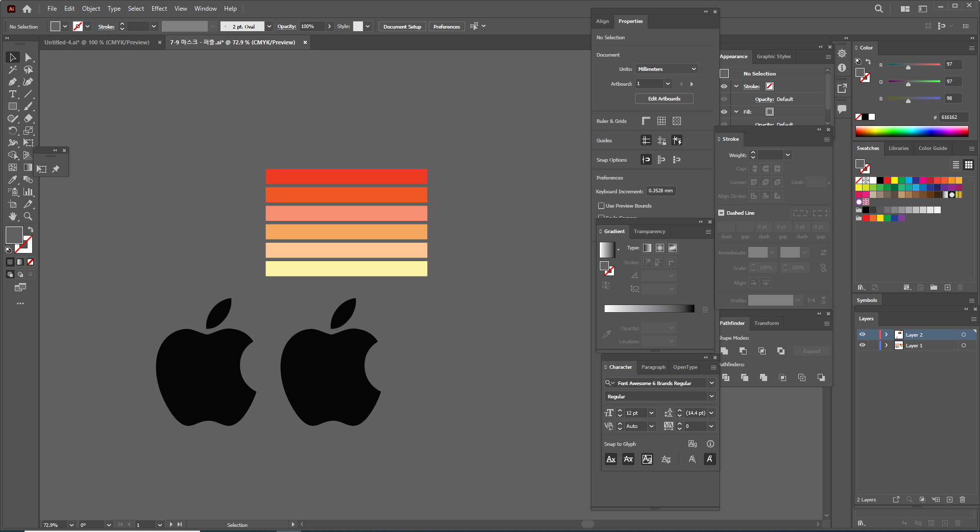Switch to Graphic Styles tab
The height and width of the screenshot is (532, 980).
[774, 57]
